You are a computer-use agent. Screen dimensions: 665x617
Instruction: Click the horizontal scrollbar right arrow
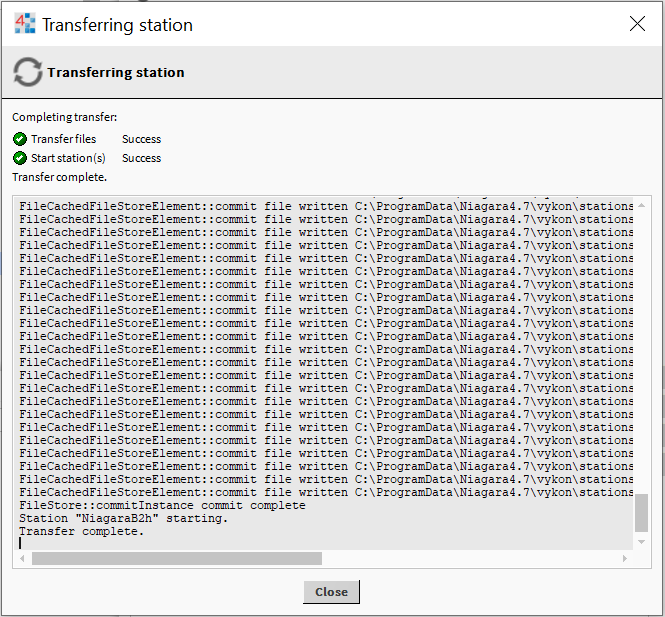tap(626, 559)
